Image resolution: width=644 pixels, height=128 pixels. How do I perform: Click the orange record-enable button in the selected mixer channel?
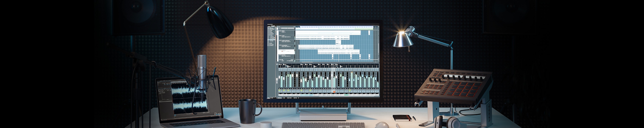334,92
